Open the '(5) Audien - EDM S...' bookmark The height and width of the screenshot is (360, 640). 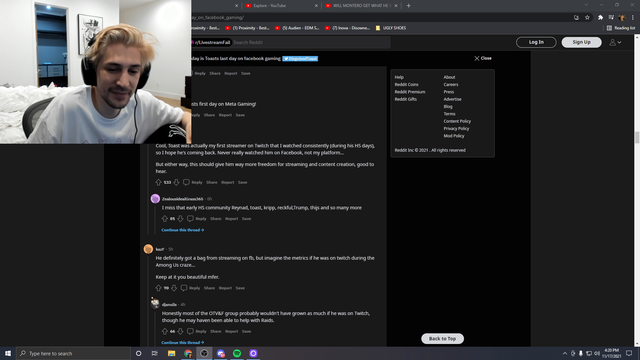[x=297, y=28]
